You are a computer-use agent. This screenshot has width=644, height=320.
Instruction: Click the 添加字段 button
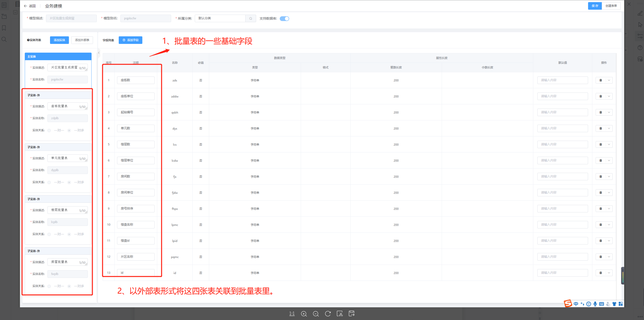(x=130, y=40)
